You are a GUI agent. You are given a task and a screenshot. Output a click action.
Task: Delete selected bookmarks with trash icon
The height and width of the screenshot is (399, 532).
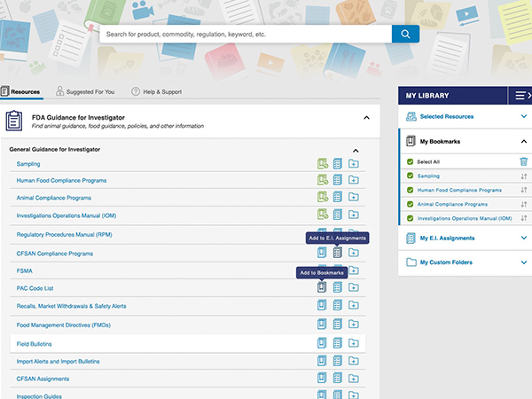click(x=523, y=161)
